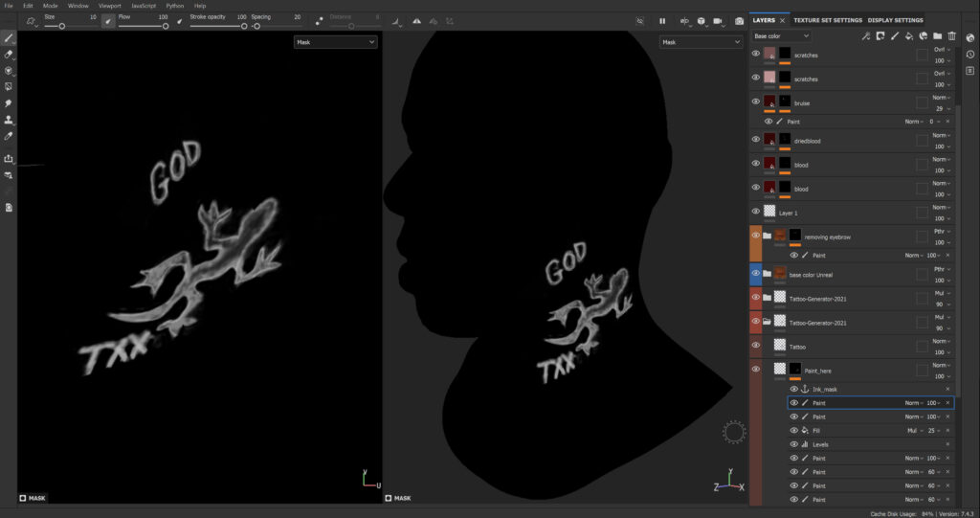The image size is (980, 518).
Task: Toggle visibility of the Tattoo layer
Action: [x=756, y=345]
